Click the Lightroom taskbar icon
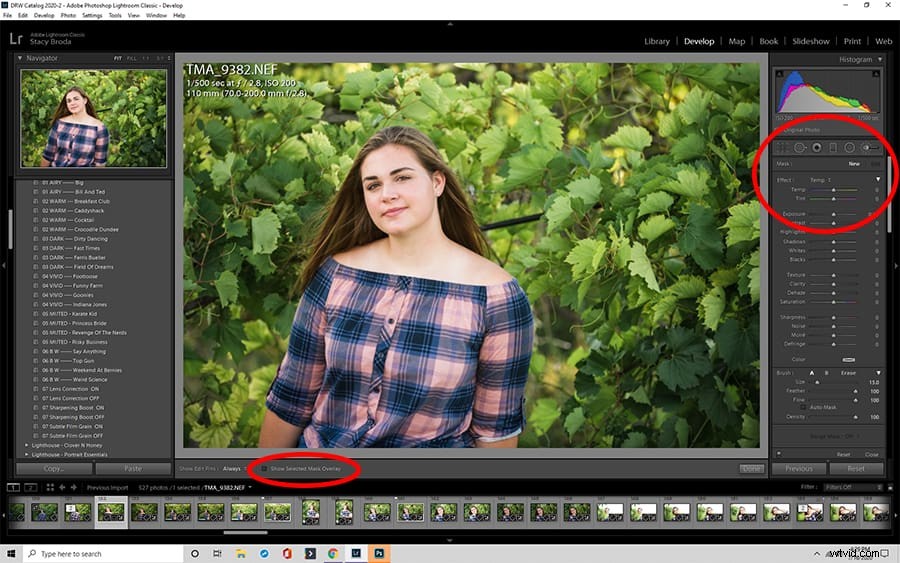This screenshot has width=900, height=563. (x=356, y=554)
